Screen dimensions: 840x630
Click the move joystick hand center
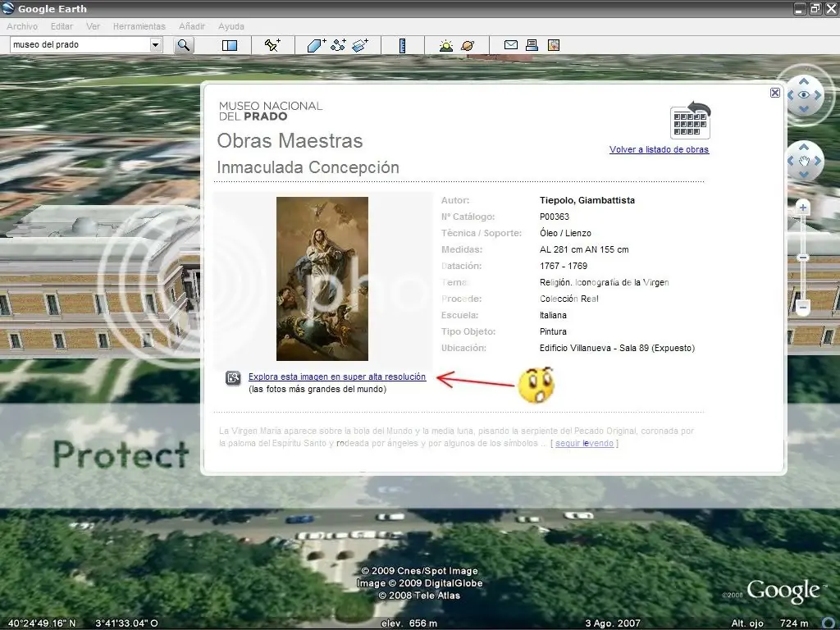point(804,161)
